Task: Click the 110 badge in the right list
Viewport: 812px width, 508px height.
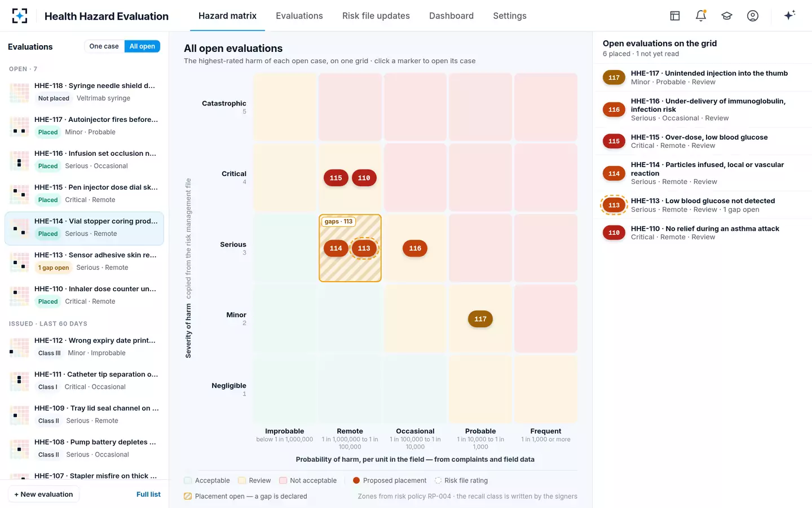Action: tap(614, 233)
